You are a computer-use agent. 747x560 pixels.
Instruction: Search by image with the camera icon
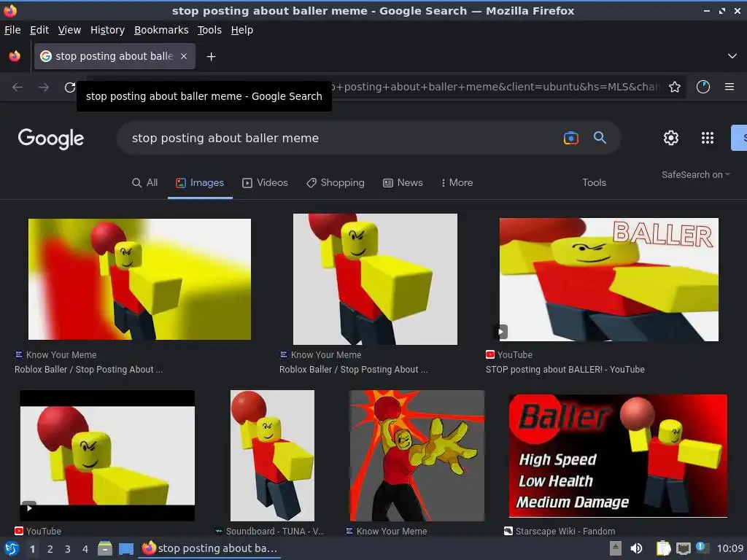(x=570, y=138)
